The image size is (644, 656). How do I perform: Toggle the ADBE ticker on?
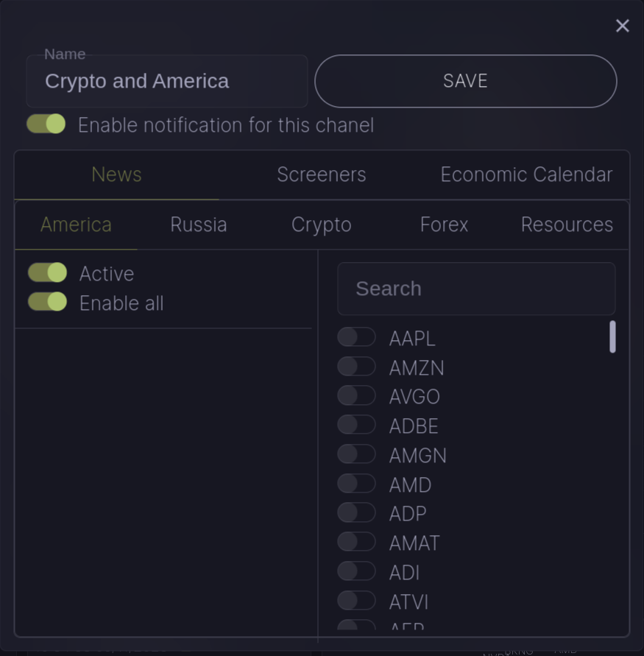pos(356,425)
